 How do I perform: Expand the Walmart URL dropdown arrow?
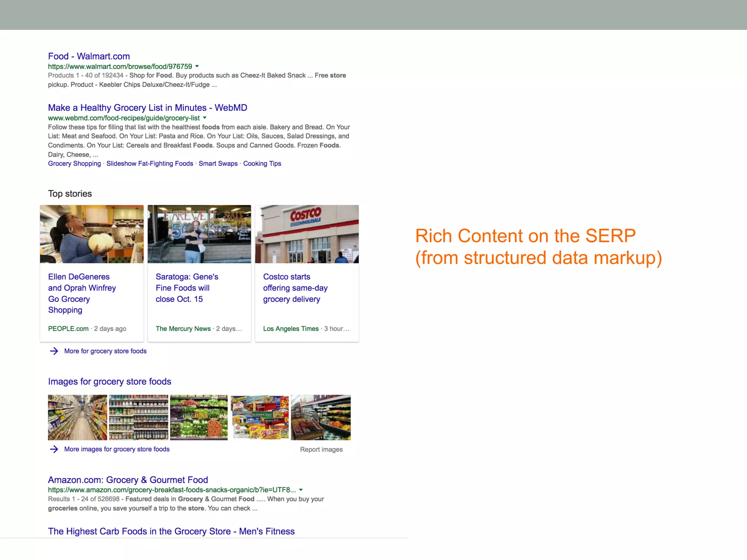click(197, 66)
